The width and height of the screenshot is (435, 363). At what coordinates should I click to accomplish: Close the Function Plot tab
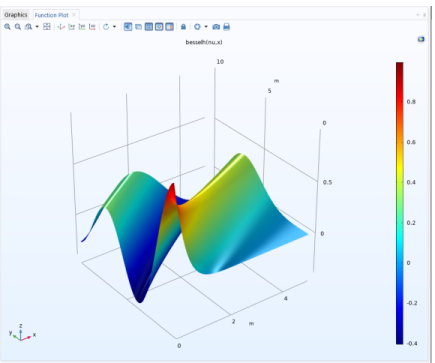pyautogui.click(x=74, y=15)
